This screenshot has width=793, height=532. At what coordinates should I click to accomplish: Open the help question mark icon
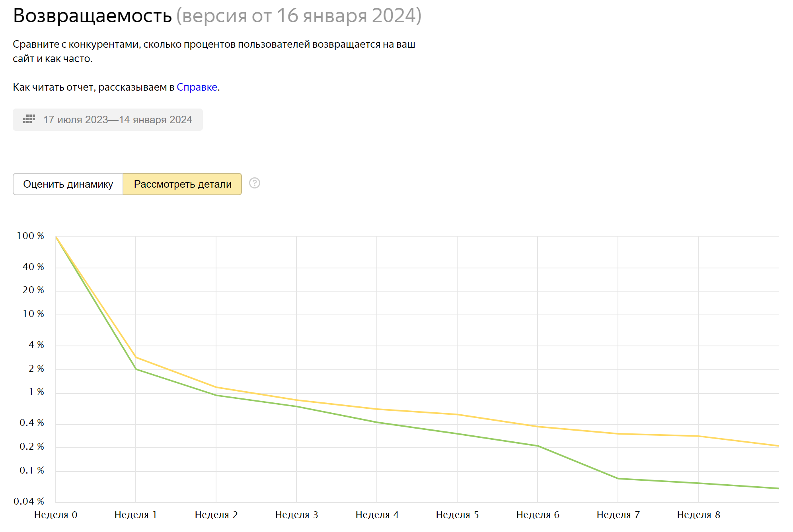pos(255,183)
